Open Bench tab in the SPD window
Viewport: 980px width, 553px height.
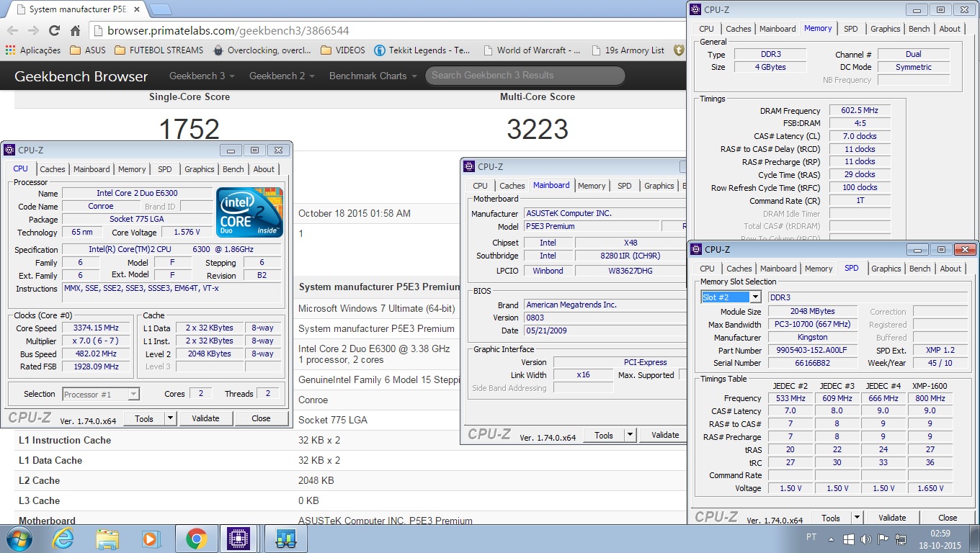click(920, 269)
